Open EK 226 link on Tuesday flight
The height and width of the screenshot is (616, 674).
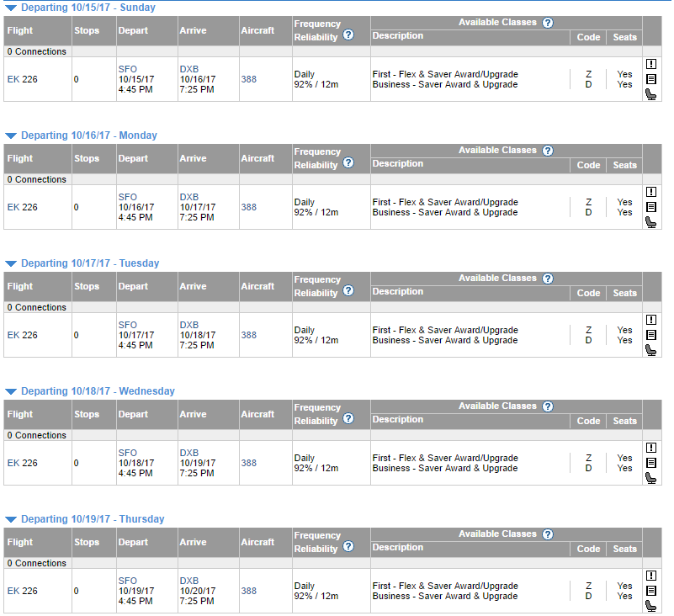[23, 335]
